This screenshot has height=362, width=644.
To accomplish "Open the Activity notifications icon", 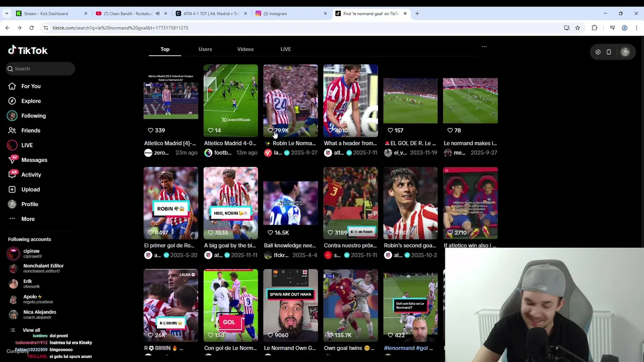I will coord(12,175).
